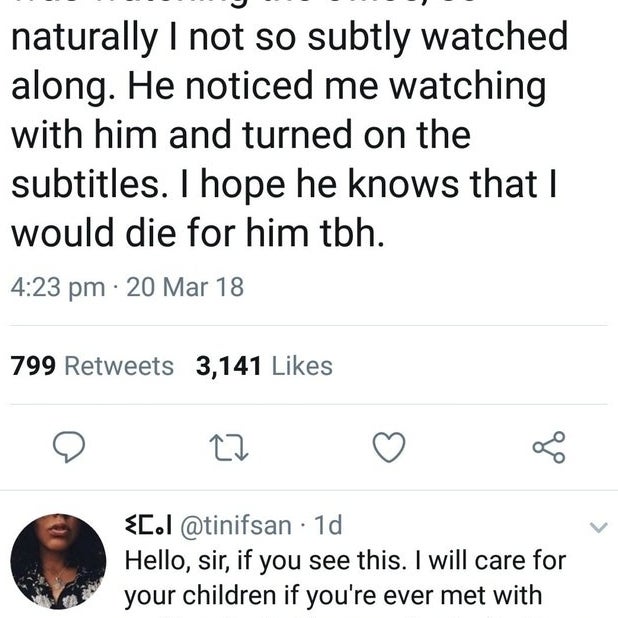The width and height of the screenshot is (618, 618).
Task: Click the 'your children if you're ever' line
Action: coord(332,596)
